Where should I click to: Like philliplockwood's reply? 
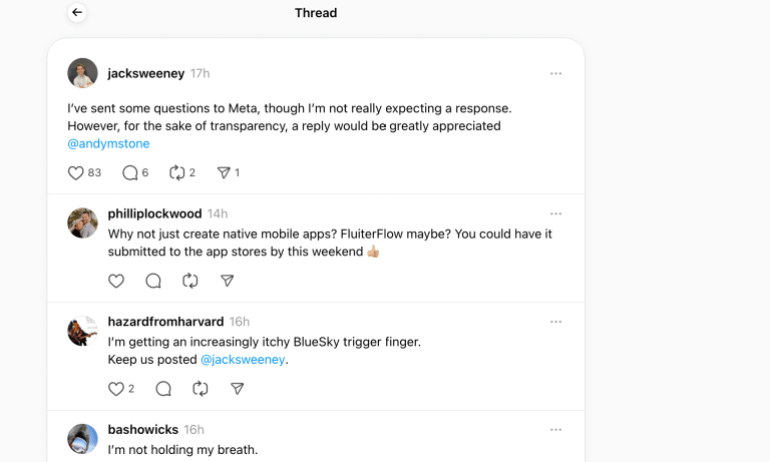pos(116,281)
